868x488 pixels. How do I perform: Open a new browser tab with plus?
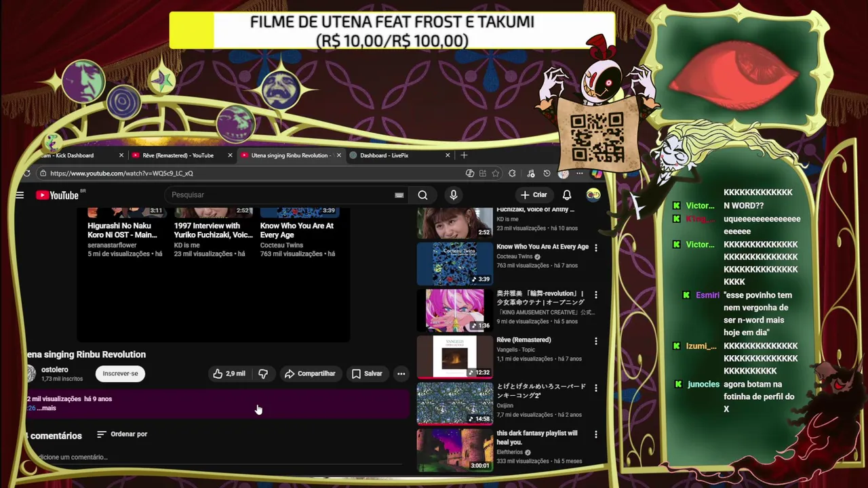[x=464, y=155]
